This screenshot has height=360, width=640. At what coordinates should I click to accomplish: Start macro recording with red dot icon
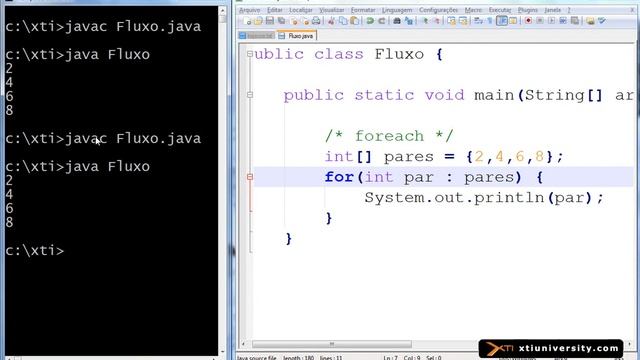pyautogui.click(x=528, y=21)
